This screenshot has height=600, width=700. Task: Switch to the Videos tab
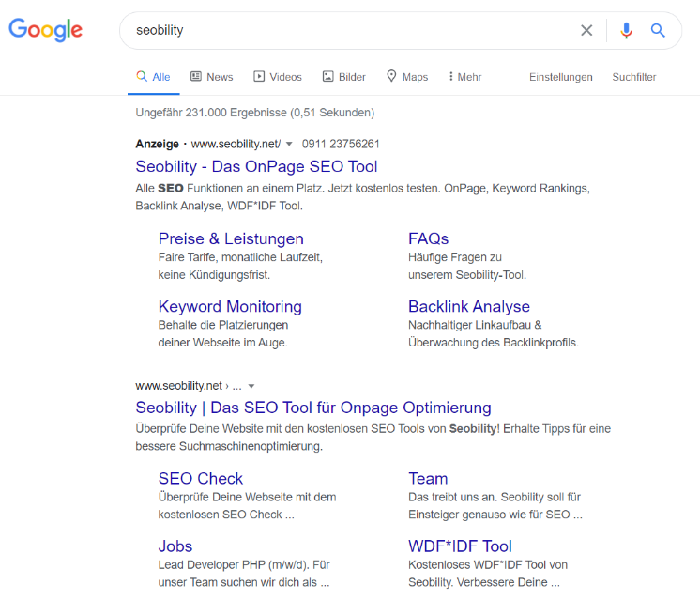(x=278, y=77)
